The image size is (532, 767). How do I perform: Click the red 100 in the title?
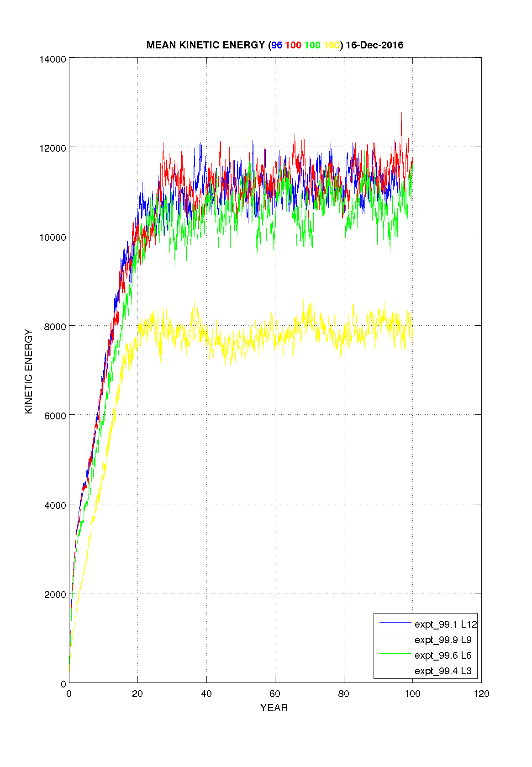tap(293, 45)
